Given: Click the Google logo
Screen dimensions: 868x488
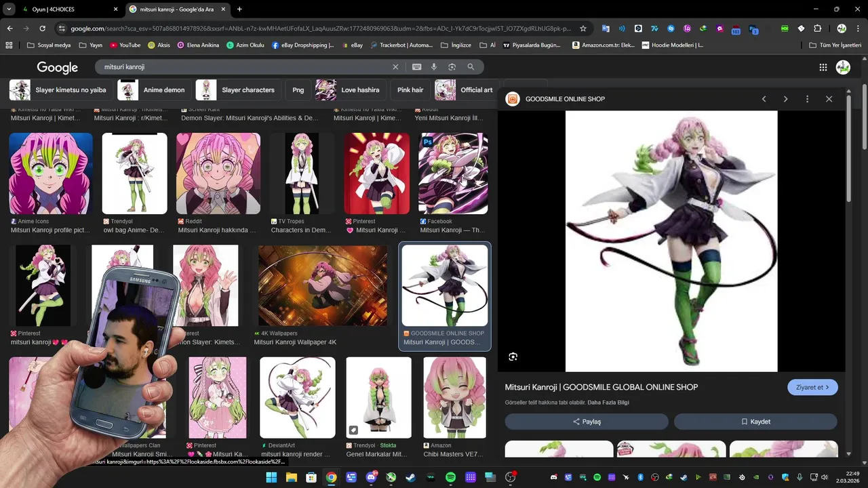Looking at the screenshot, I should [x=57, y=67].
